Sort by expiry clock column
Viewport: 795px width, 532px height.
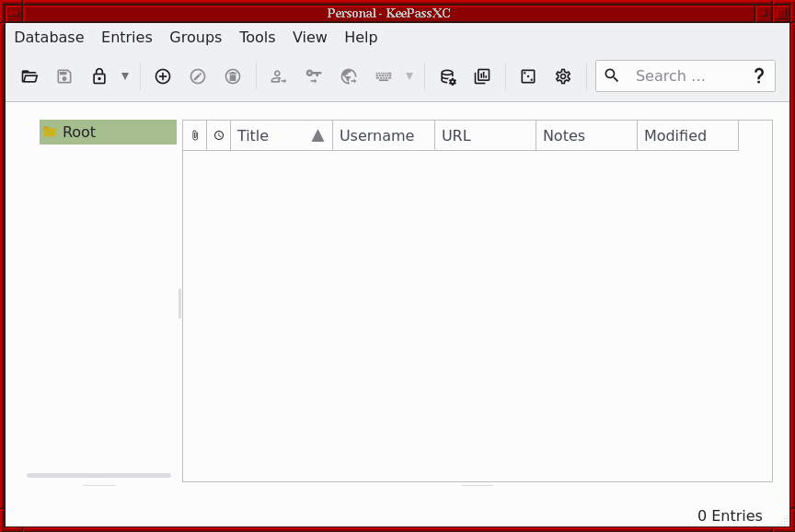coord(218,135)
